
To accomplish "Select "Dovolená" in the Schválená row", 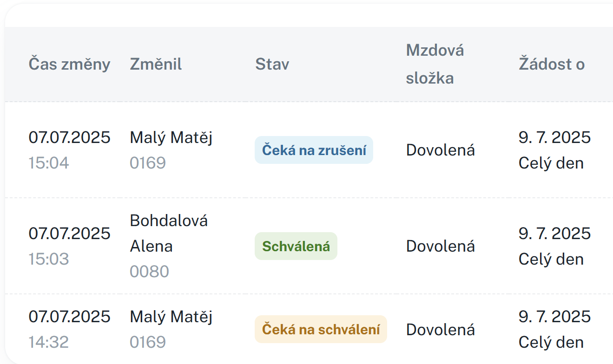I will pos(440,246).
